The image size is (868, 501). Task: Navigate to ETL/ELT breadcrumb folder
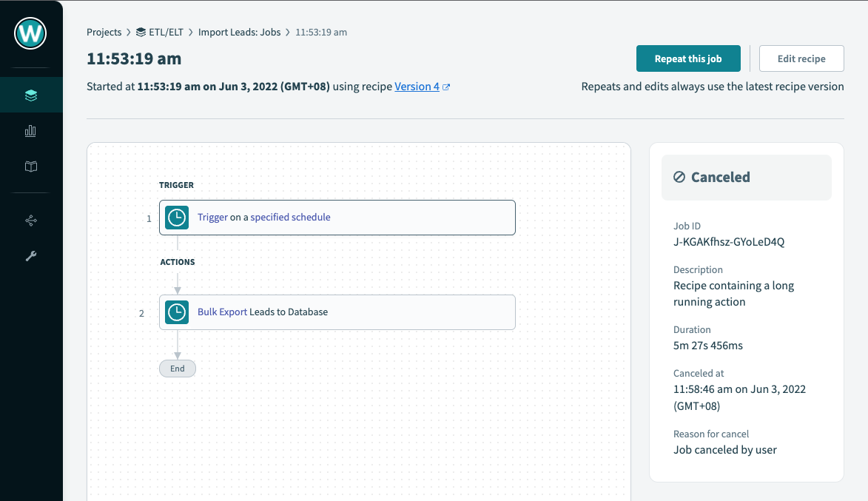click(x=166, y=33)
